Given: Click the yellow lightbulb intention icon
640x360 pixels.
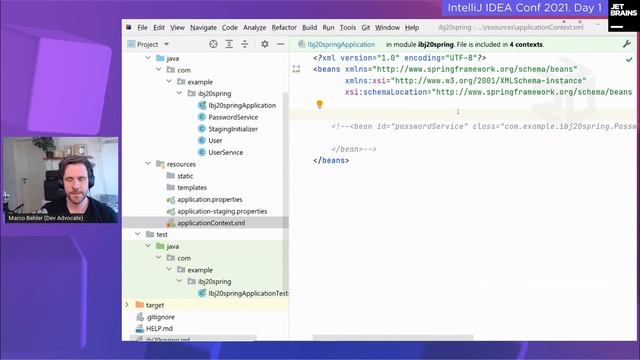Looking at the screenshot, I should [x=320, y=104].
